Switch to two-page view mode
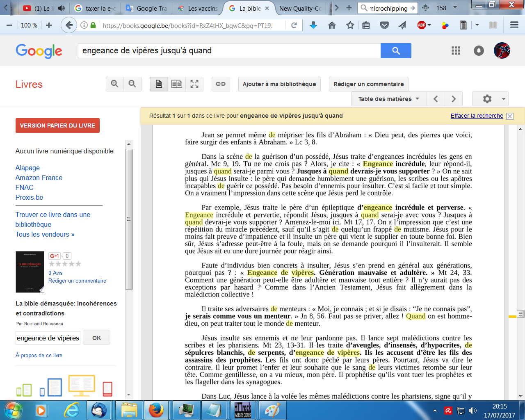 (x=177, y=84)
